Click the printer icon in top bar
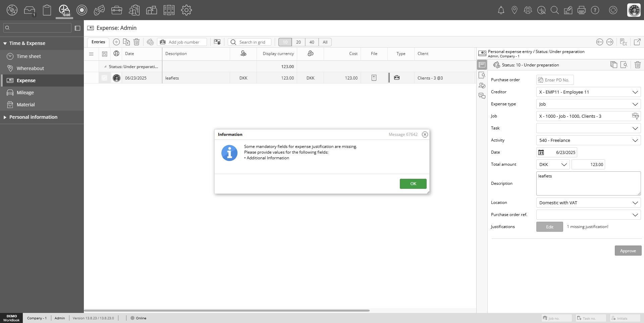 point(581,10)
